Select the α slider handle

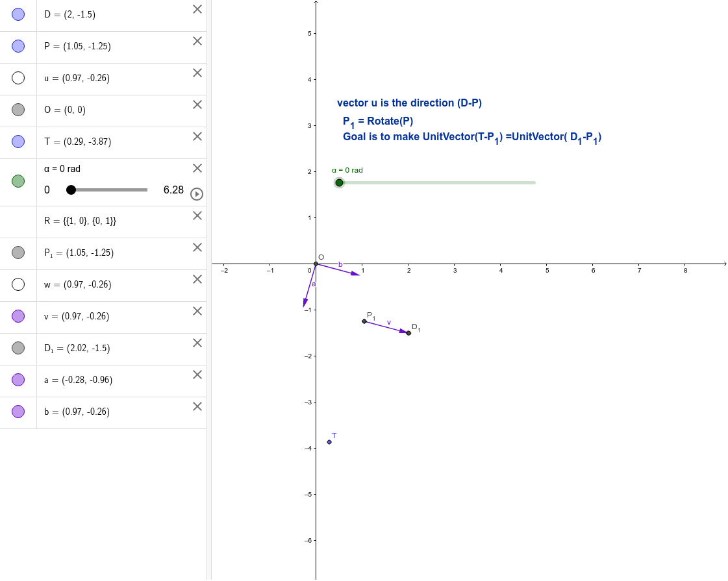[71, 190]
